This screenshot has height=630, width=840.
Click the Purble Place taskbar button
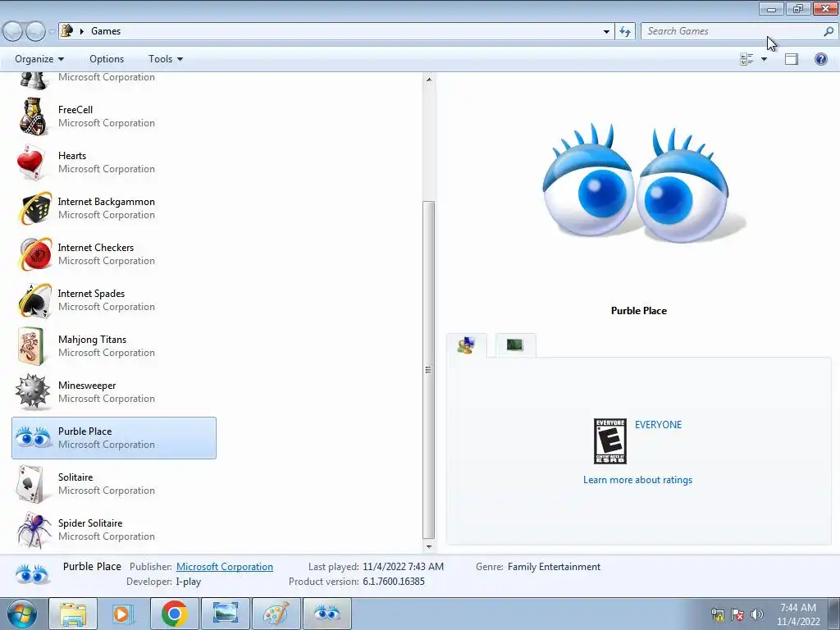point(327,614)
